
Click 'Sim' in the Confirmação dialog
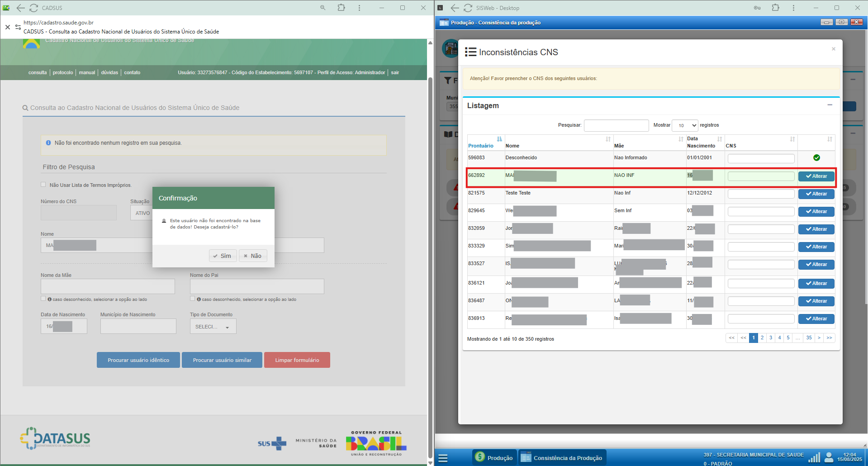coord(222,256)
